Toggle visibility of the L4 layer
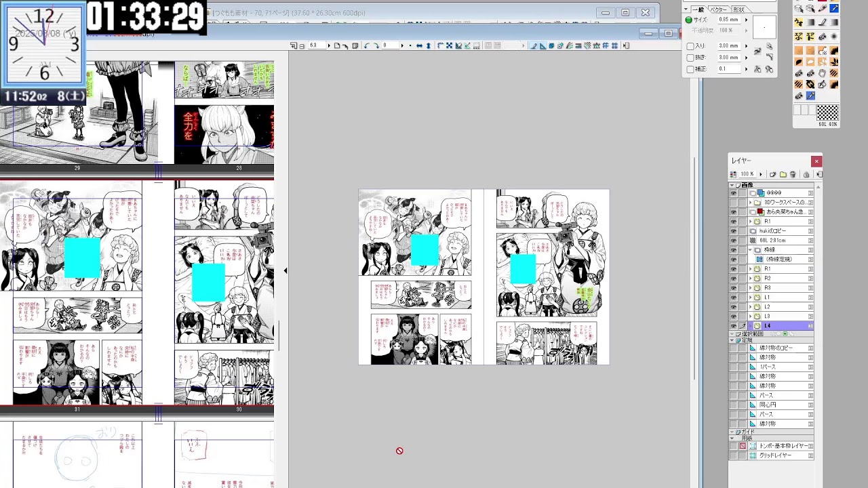868x488 pixels. tap(733, 326)
